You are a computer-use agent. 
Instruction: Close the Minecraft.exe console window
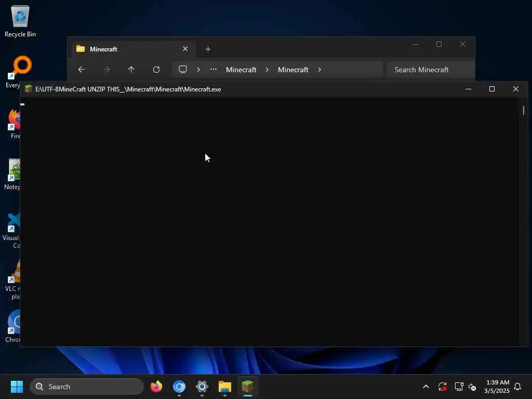[516, 89]
